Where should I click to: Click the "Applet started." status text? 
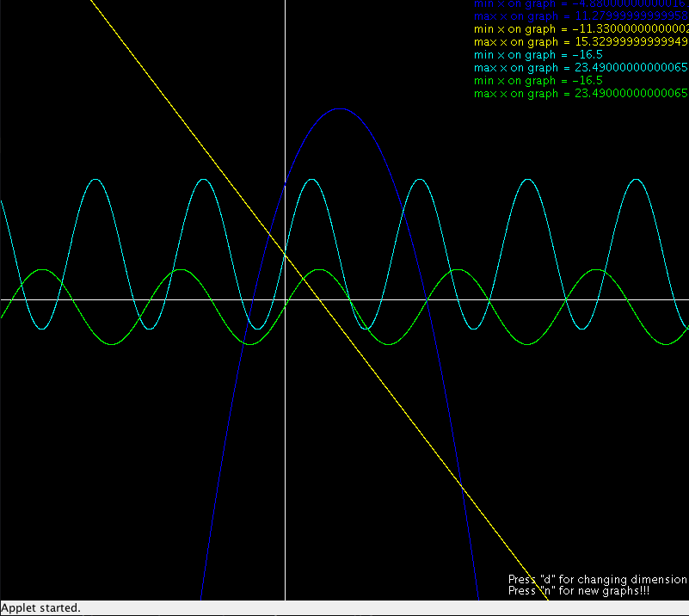(x=41, y=608)
